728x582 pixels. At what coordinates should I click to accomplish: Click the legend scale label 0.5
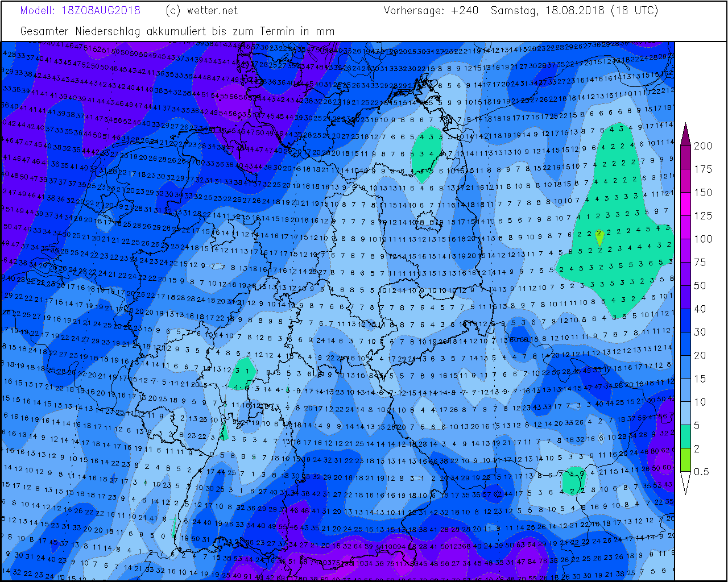point(702,472)
